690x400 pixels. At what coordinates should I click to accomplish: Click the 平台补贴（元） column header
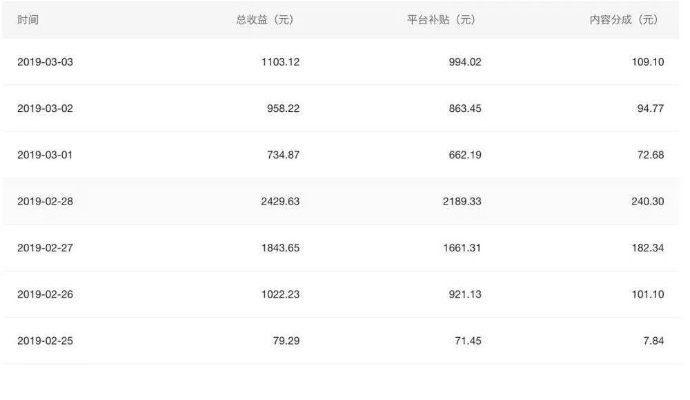point(441,20)
